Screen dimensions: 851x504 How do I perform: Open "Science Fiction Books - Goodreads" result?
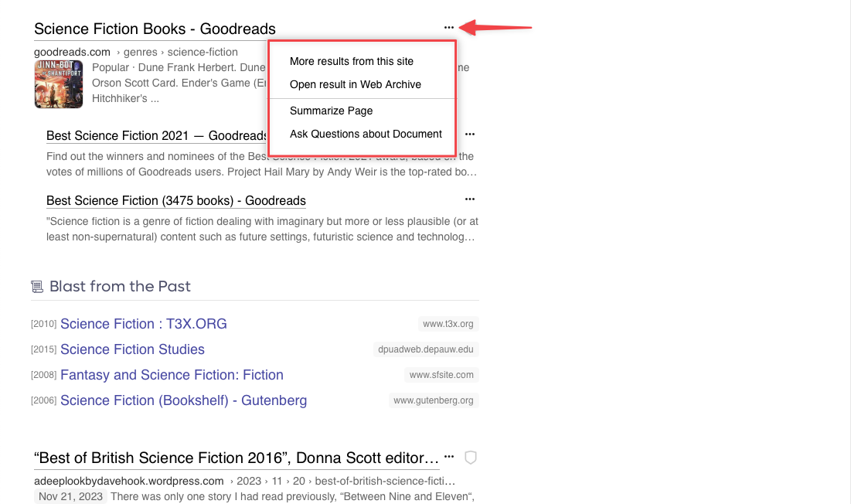(x=154, y=29)
